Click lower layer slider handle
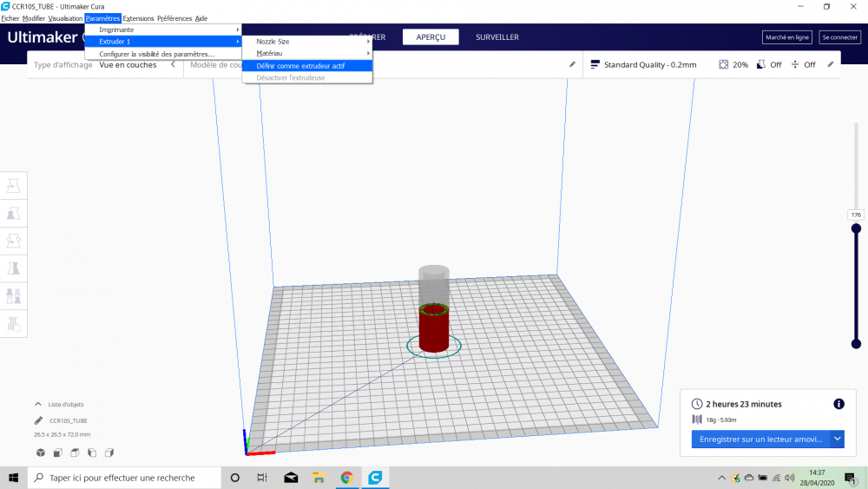This screenshot has height=489, width=868. [856, 344]
